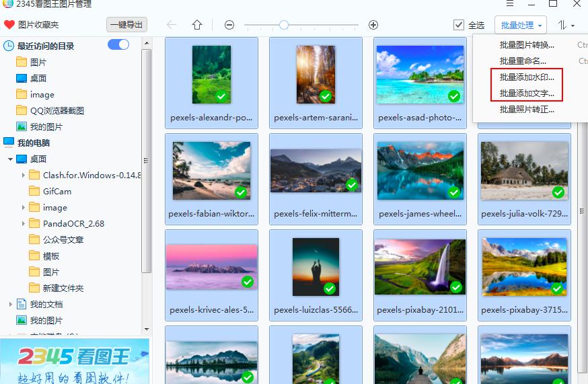Select the pexels-luizclas-5566 thumbnail
This screenshot has width=588, height=384.
pos(316,275)
